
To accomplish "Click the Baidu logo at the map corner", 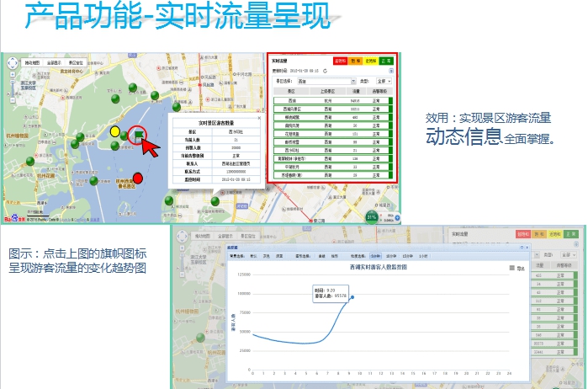I will click(x=13, y=219).
